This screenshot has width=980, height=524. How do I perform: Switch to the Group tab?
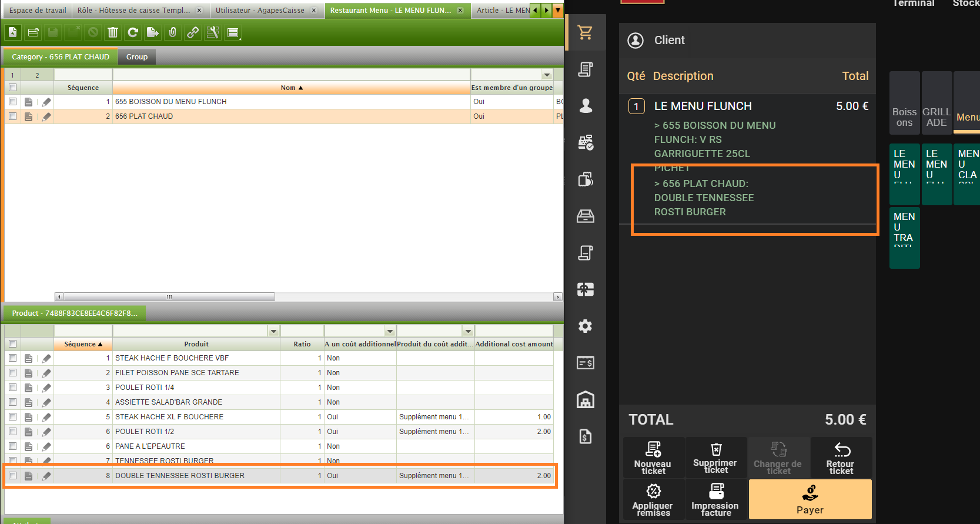tap(137, 57)
